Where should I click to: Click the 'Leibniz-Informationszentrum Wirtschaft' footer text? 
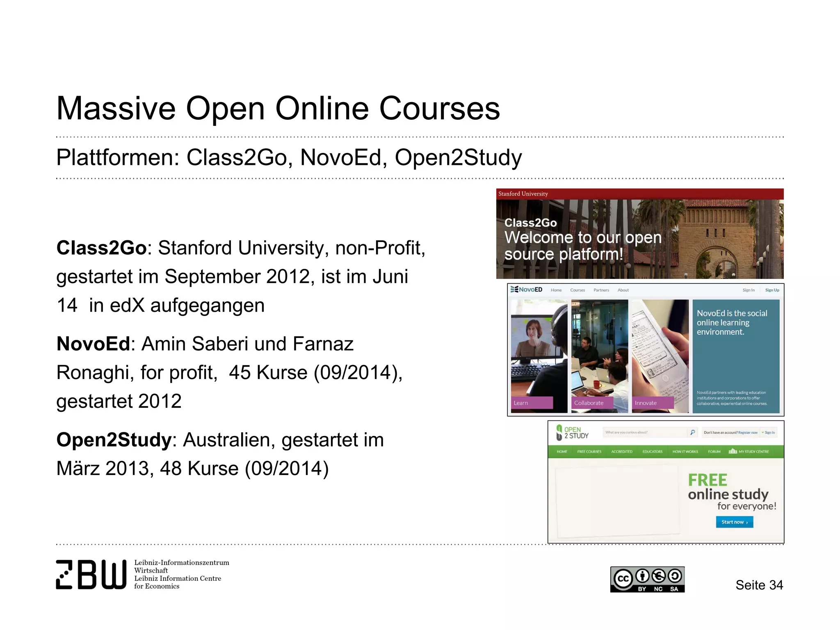point(181,566)
